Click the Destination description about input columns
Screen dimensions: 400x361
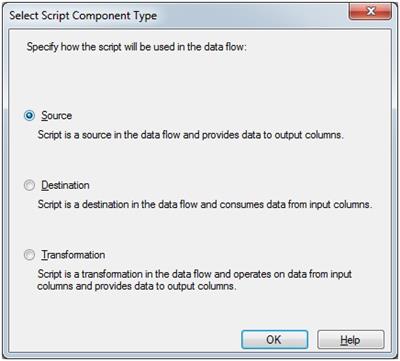click(205, 204)
